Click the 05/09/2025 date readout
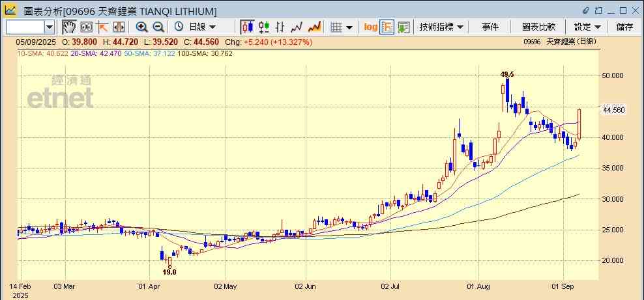 coord(35,42)
